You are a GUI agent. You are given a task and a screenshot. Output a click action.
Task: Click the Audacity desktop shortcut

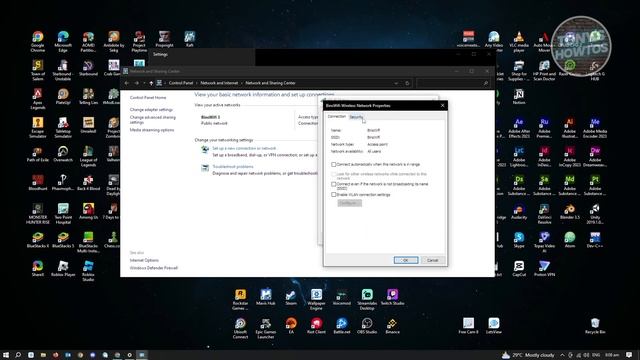click(519, 211)
